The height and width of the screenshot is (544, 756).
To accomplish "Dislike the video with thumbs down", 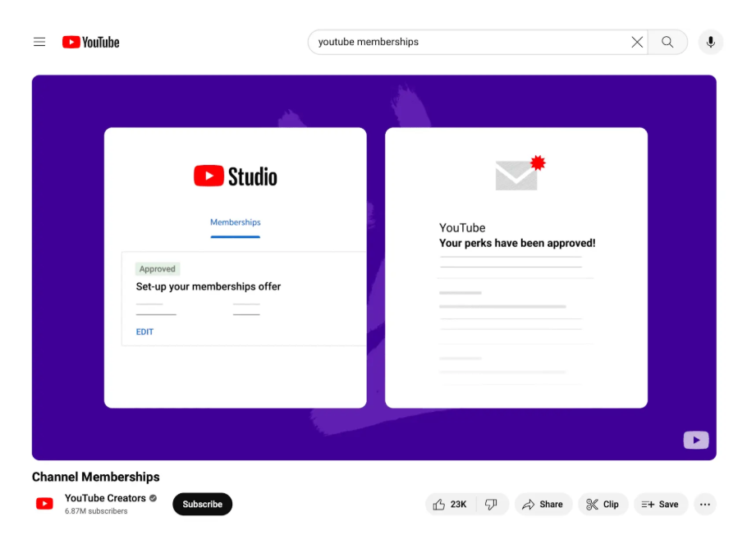I will tap(492, 504).
